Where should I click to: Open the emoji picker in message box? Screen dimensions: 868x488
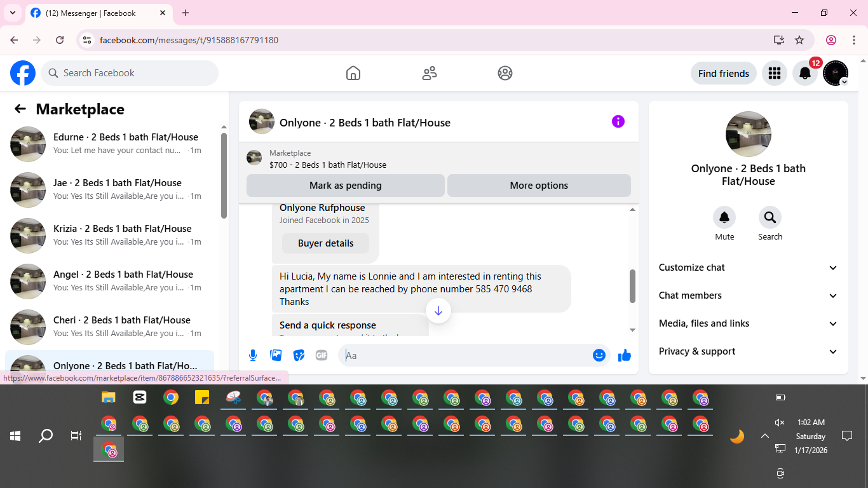coord(599,355)
